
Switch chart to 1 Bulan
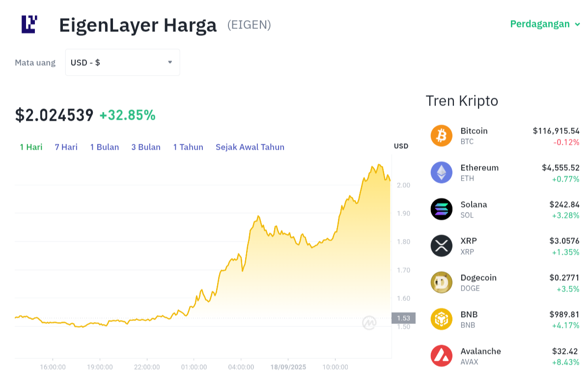tap(104, 147)
